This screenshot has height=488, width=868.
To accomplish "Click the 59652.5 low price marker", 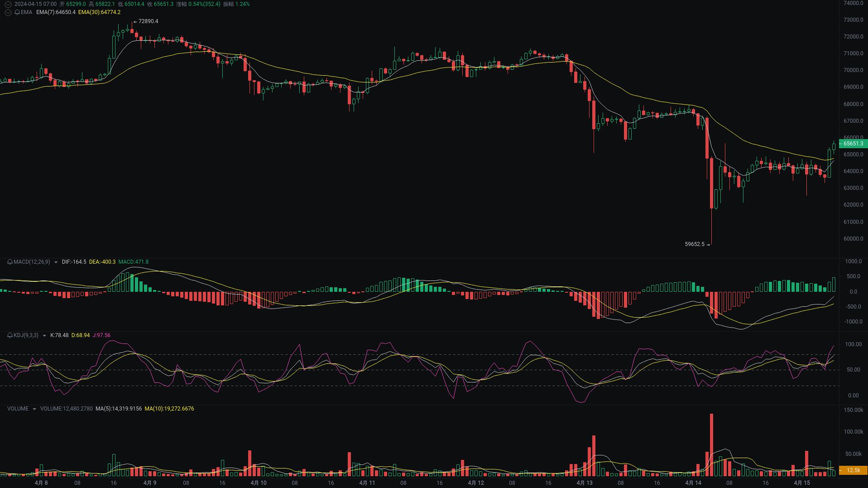I will pos(695,244).
